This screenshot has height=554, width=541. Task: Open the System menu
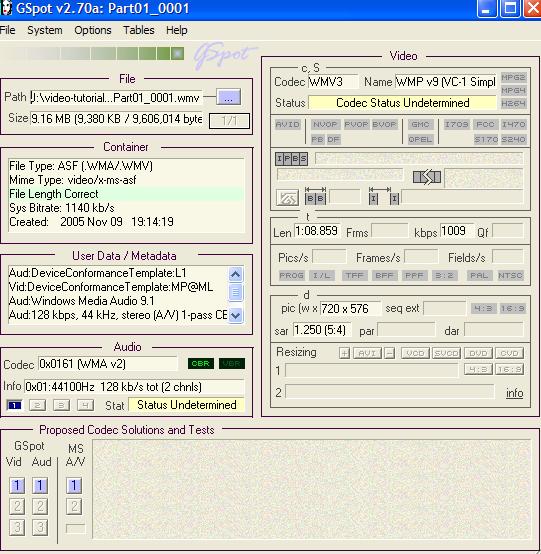pyautogui.click(x=45, y=30)
